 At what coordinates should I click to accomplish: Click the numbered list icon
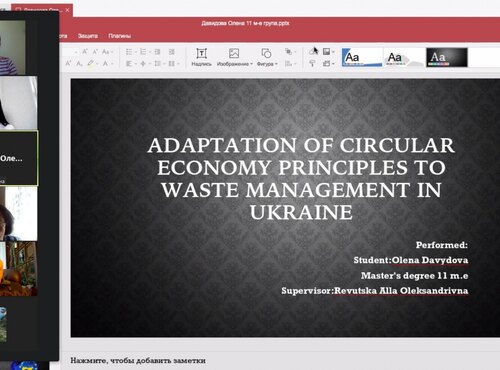click(x=143, y=52)
